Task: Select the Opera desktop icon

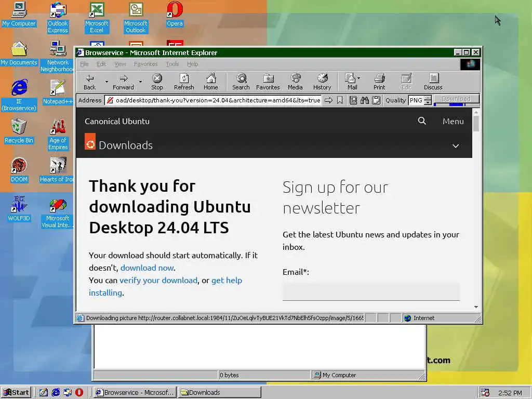Action: [175, 14]
